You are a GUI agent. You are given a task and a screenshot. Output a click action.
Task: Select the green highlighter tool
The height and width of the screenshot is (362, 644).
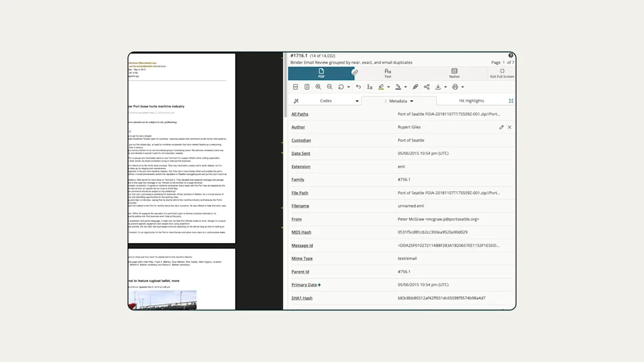pos(381,87)
